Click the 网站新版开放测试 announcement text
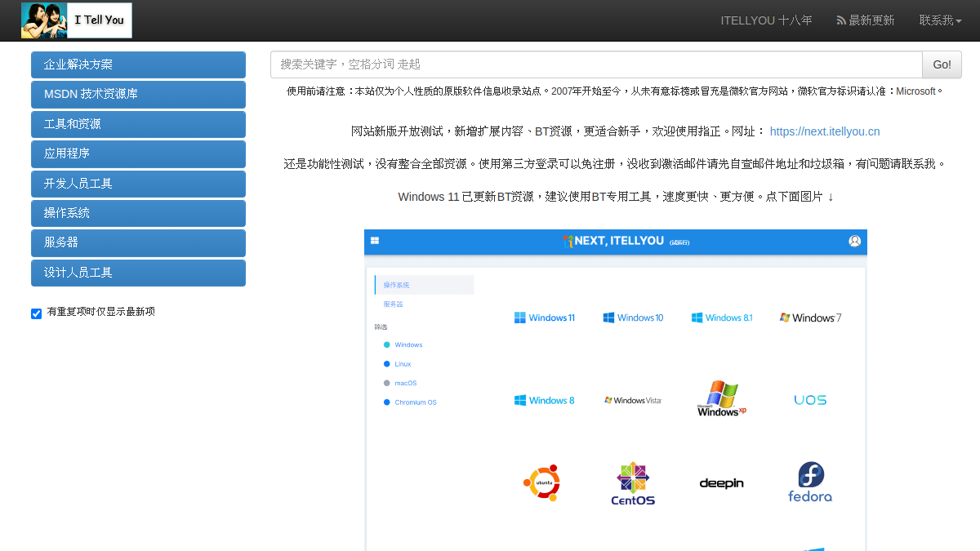 [x=559, y=131]
